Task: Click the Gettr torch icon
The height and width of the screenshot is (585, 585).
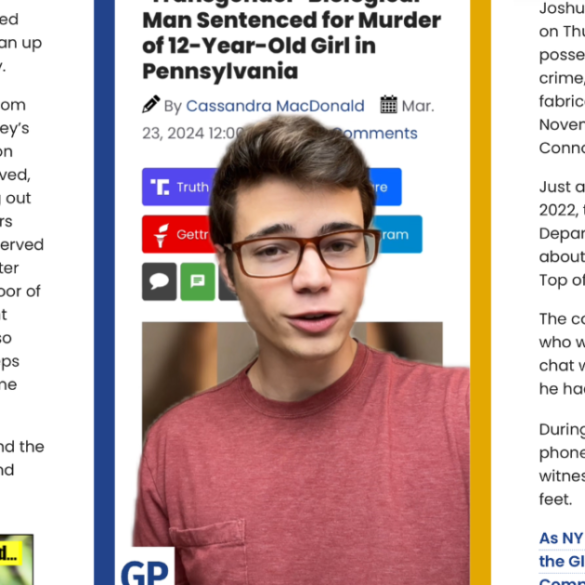Action: [x=161, y=235]
